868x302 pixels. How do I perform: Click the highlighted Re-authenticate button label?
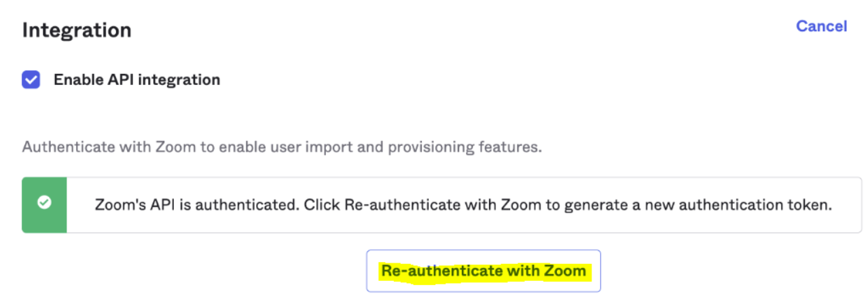tap(483, 271)
